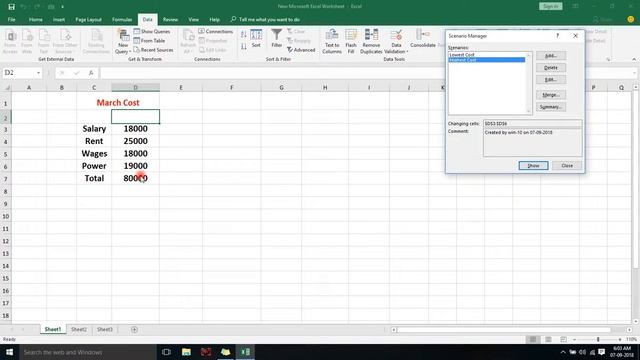This screenshot has height=360, width=640.
Task: Collapse the ribbon chevron
Action: click(x=634, y=59)
